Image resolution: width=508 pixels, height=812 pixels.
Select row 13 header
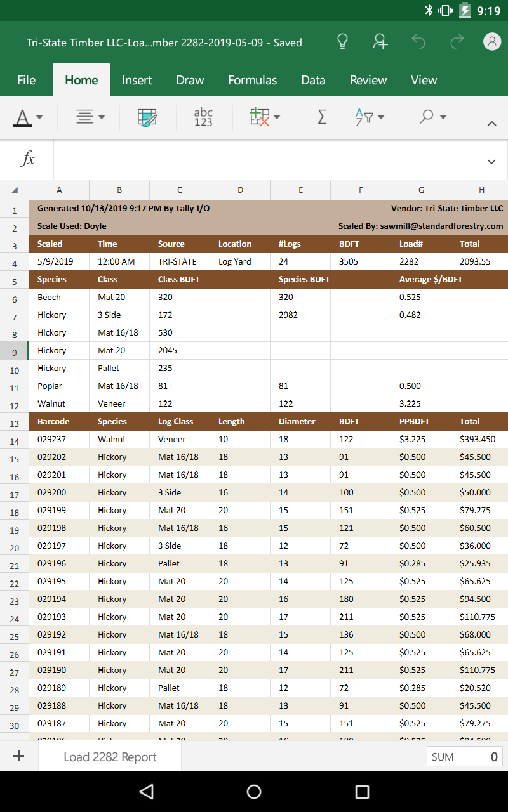pos(15,423)
